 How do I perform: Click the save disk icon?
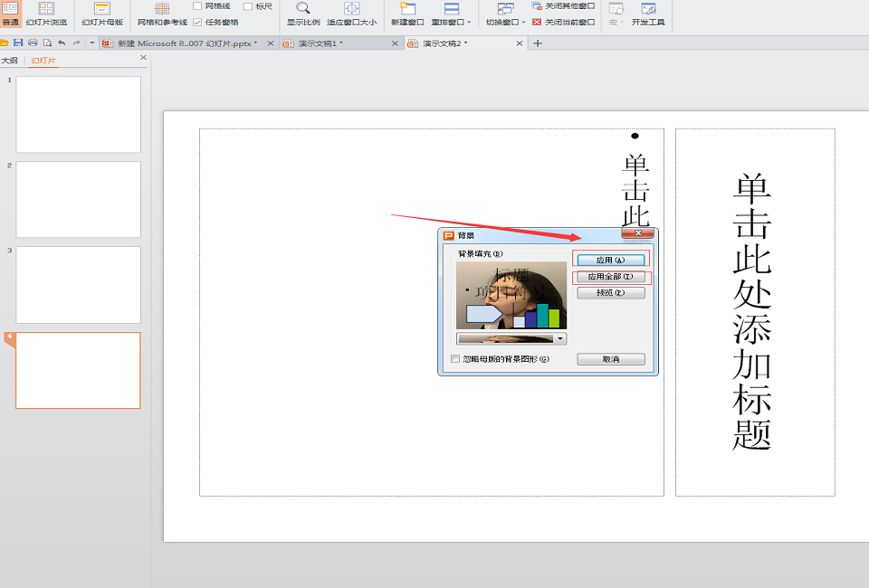coord(18,43)
